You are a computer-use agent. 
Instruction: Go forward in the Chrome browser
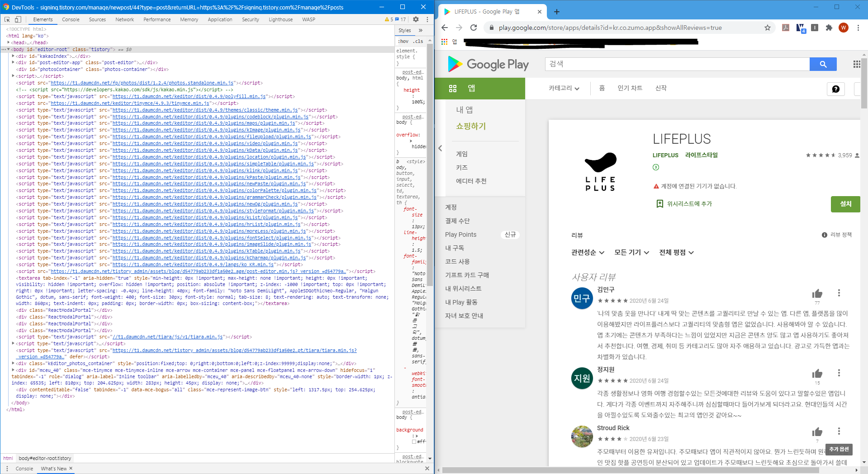[459, 28]
